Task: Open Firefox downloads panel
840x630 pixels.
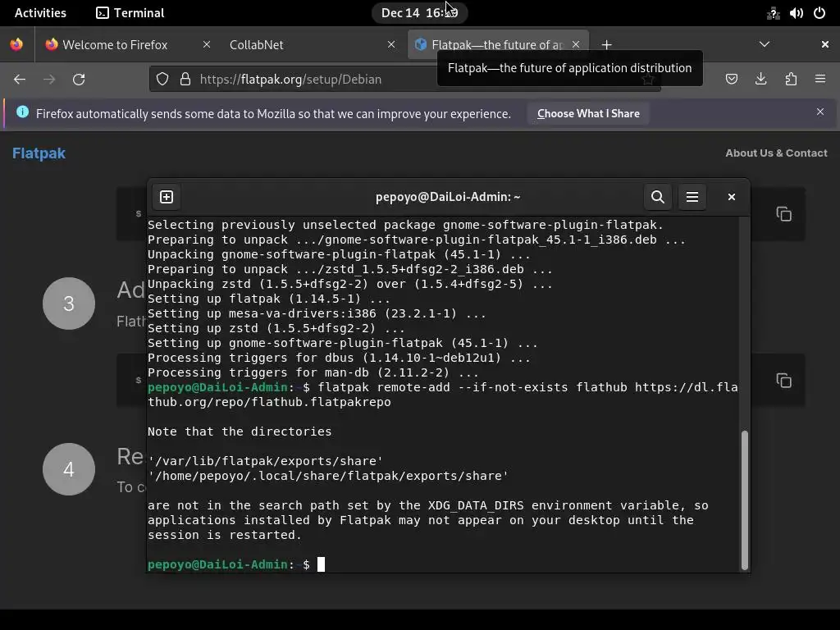Action: (760, 80)
